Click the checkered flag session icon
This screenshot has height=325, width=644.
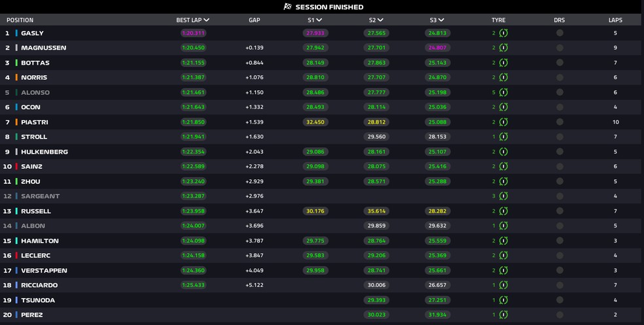[287, 7]
